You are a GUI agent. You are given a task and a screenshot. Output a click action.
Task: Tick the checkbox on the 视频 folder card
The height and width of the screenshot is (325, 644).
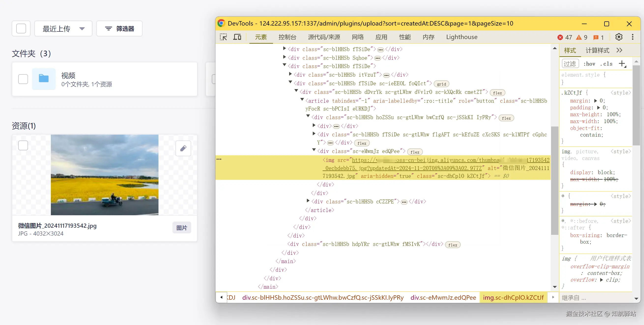click(23, 79)
